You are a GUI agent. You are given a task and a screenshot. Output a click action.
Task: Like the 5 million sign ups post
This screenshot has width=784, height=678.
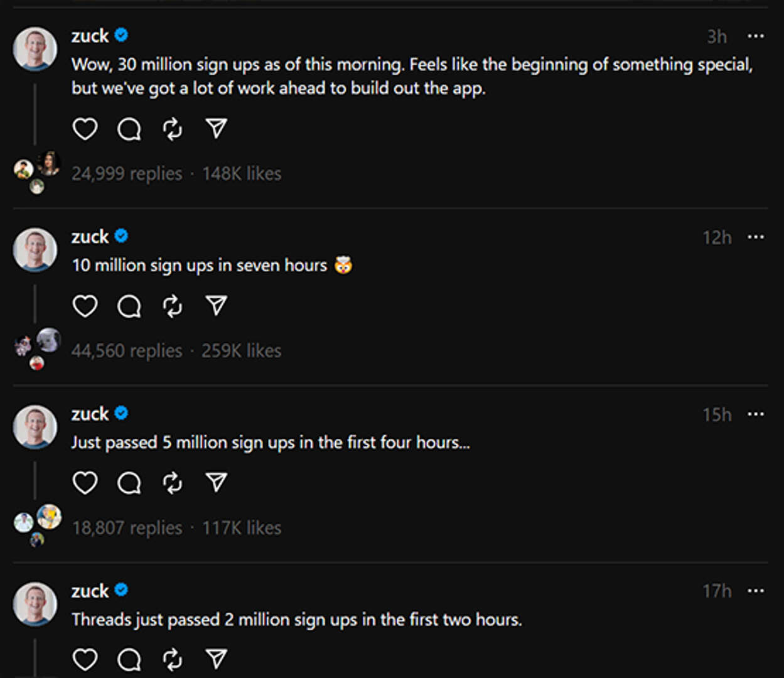pos(85,483)
